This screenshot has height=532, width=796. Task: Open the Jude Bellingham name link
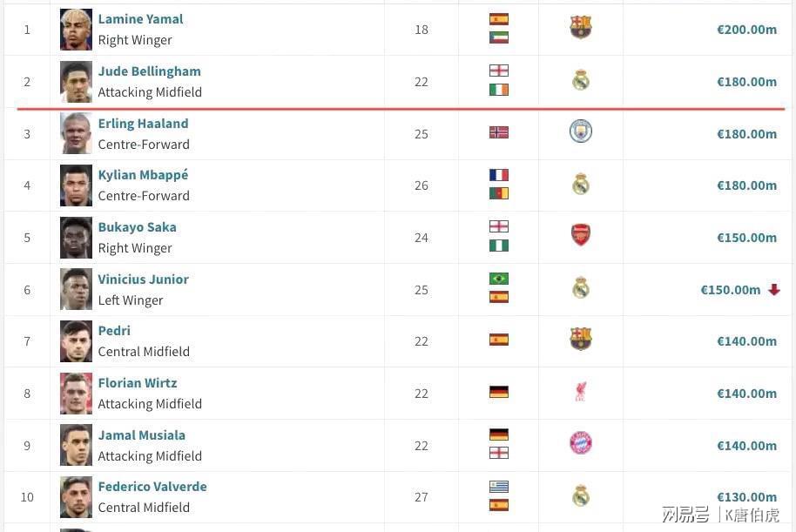coord(149,71)
